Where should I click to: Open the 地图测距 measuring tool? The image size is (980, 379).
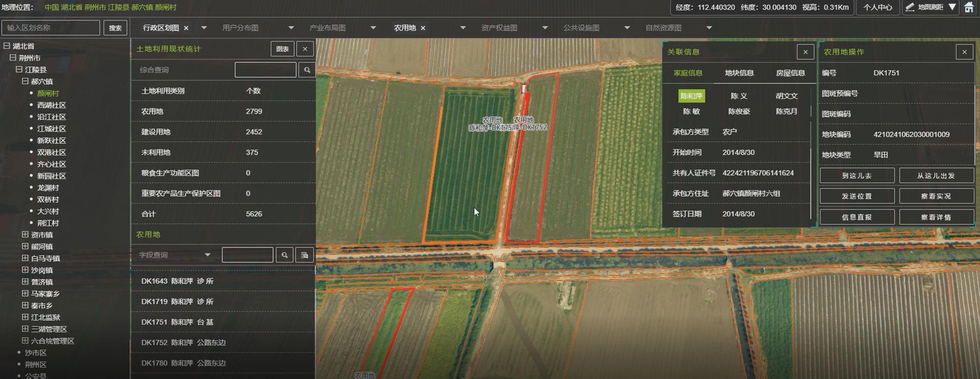pyautogui.click(x=925, y=7)
